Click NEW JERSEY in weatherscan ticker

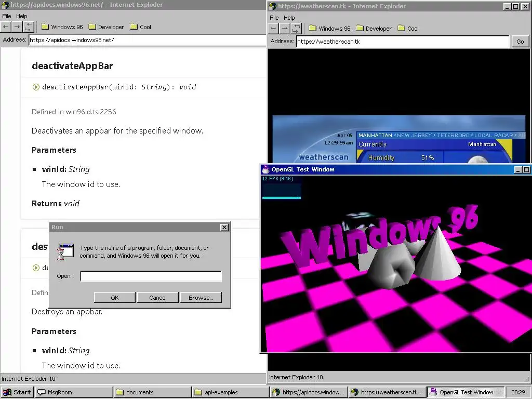click(414, 136)
